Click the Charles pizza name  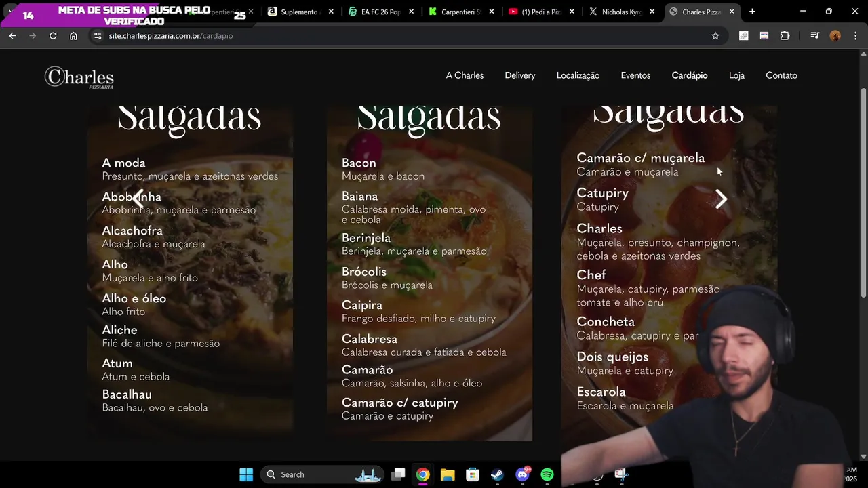(x=599, y=228)
